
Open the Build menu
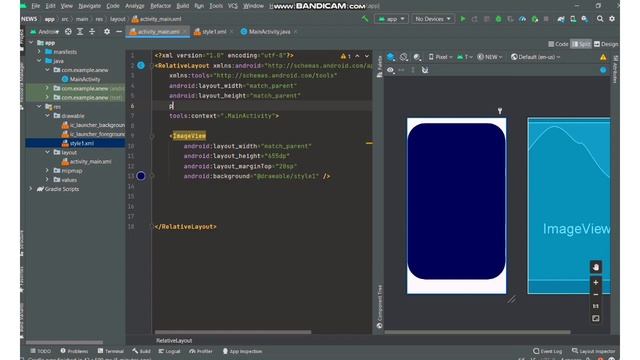coord(182,6)
